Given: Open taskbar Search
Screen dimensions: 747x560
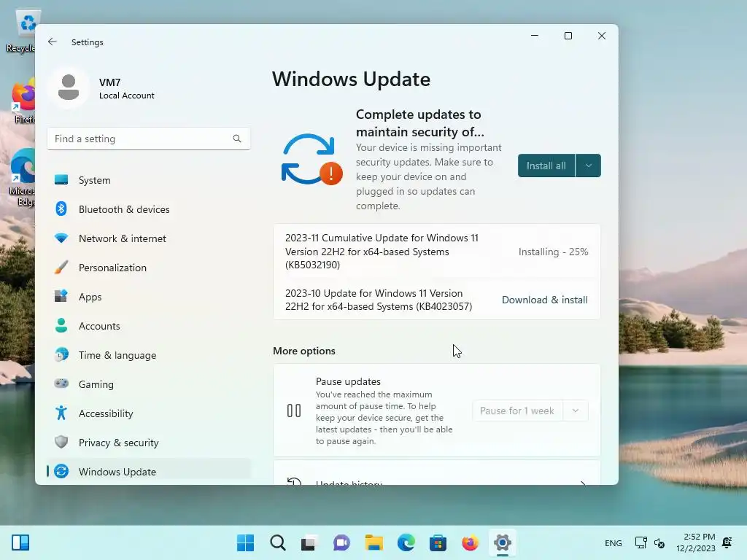Looking at the screenshot, I should coord(277,542).
